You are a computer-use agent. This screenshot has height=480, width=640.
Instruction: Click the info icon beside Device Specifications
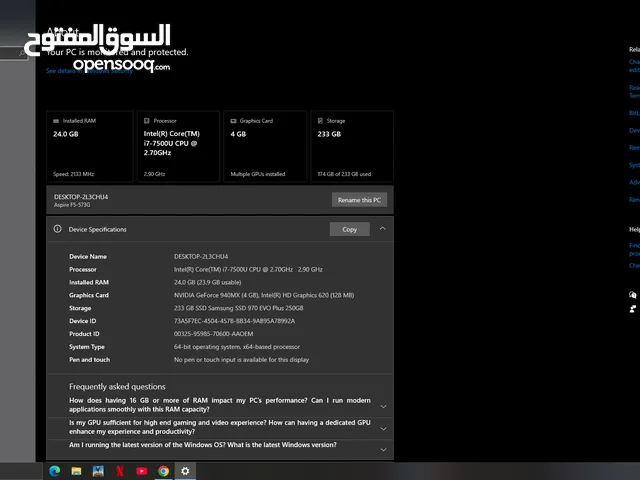[x=58, y=229]
